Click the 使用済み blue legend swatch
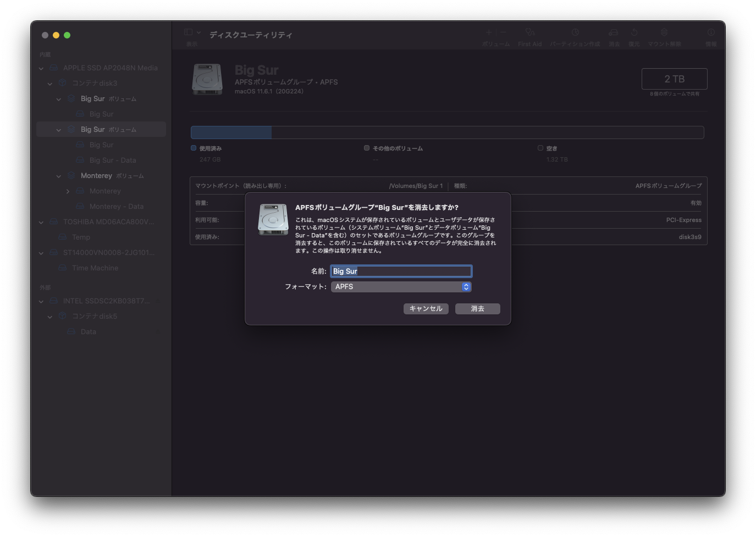Image resolution: width=756 pixels, height=537 pixels. tap(194, 148)
